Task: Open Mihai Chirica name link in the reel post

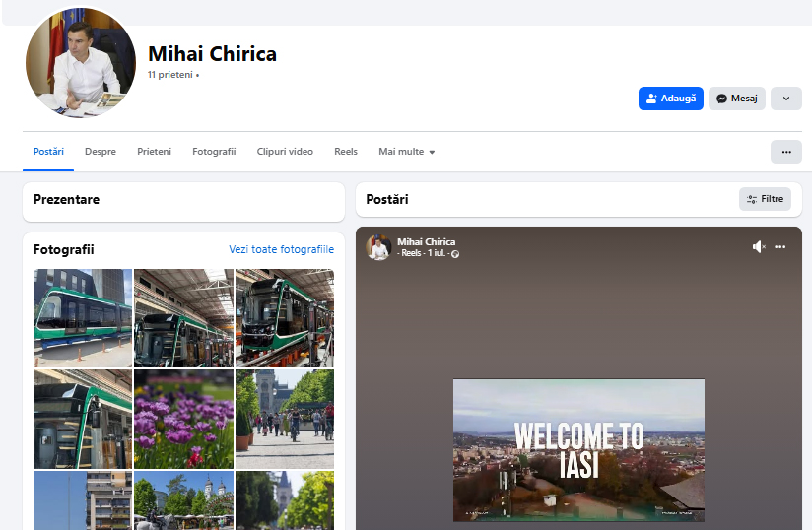Action: point(426,241)
